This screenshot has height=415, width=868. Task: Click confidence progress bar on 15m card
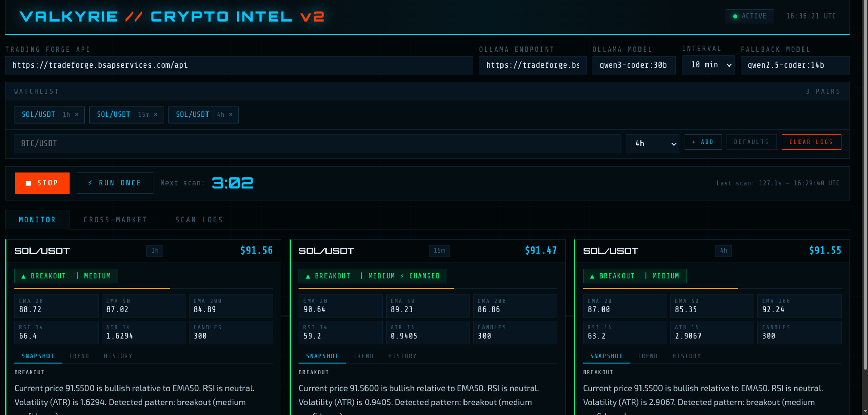tap(428, 288)
